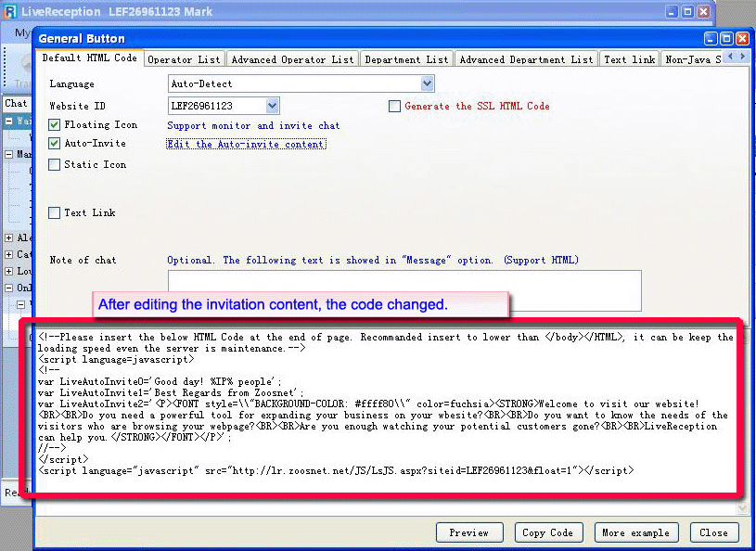Minimize the LiveReception main window
The width and height of the screenshot is (756, 551).
673,11
